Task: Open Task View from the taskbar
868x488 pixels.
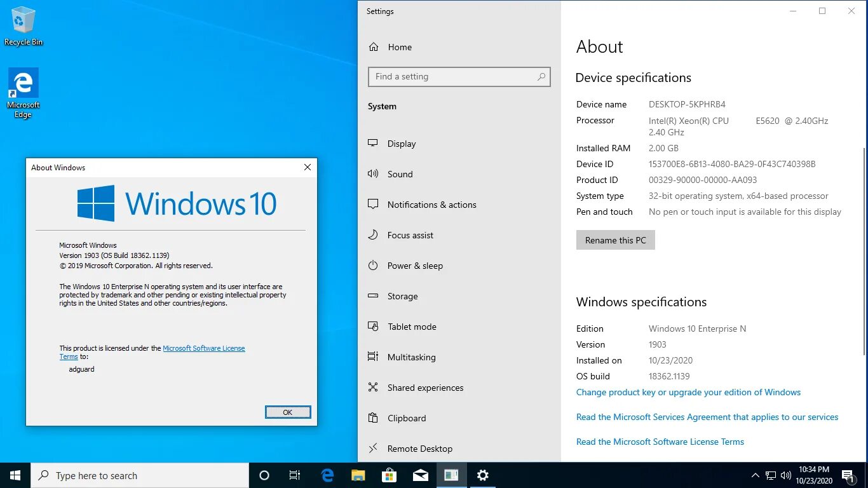Action: click(x=295, y=475)
